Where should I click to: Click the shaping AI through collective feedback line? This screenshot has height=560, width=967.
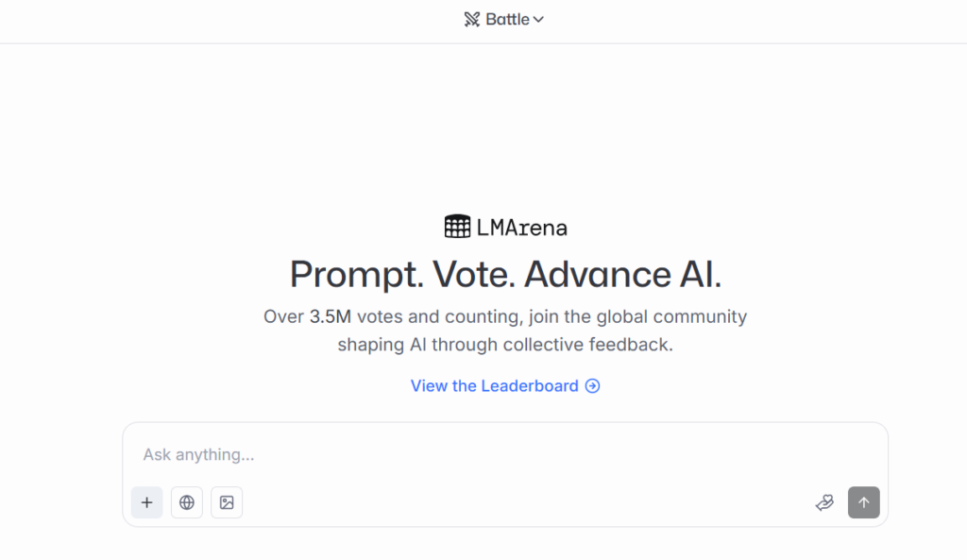(505, 345)
